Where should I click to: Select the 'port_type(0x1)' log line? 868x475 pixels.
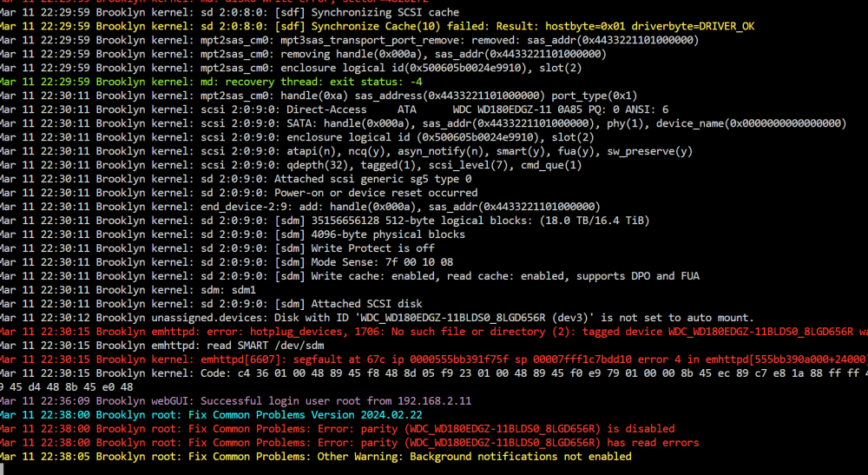pos(319,96)
